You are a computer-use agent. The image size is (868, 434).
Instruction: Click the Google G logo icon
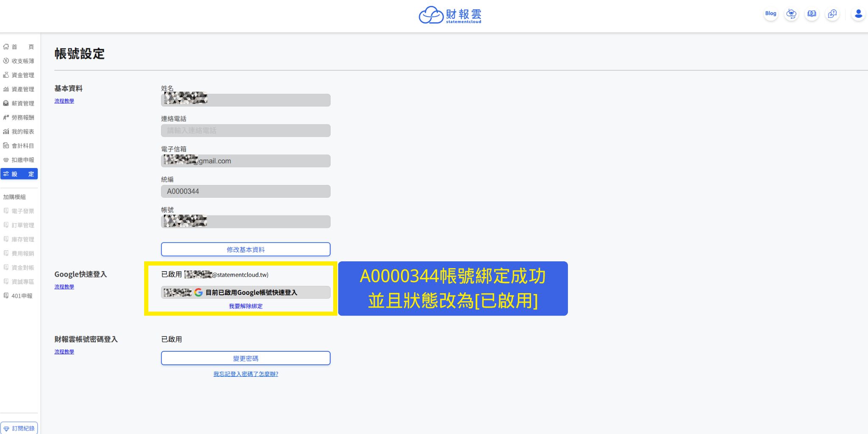198,292
